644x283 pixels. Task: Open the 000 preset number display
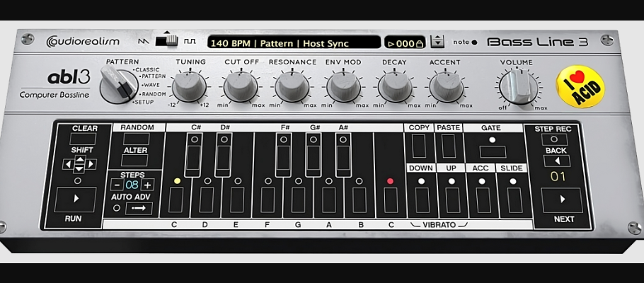405,43
